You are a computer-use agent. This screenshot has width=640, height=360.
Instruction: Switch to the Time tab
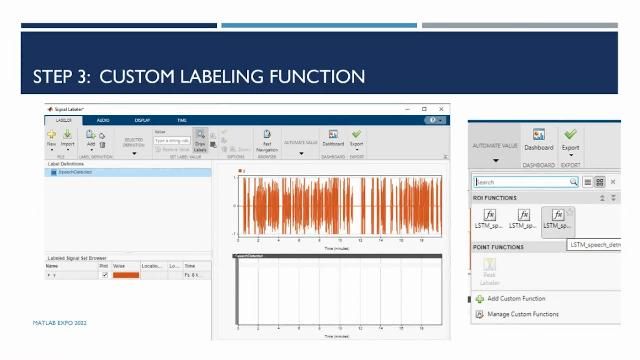tap(182, 120)
